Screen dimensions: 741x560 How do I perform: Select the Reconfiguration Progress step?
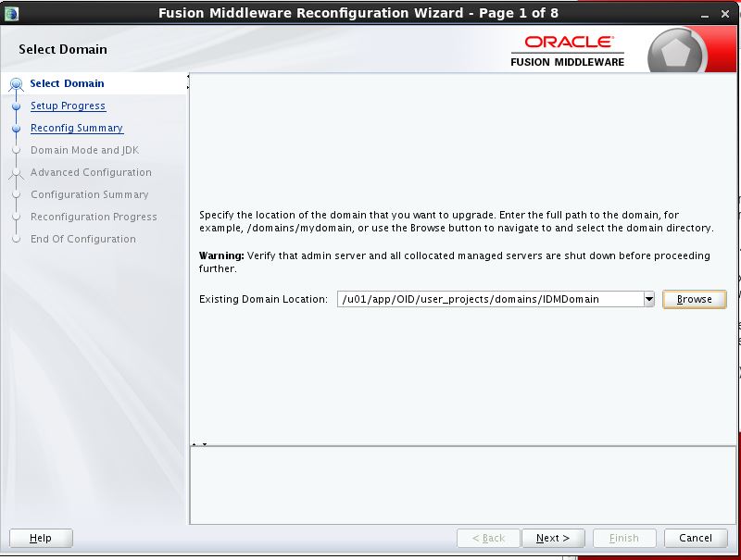pyautogui.click(x=94, y=217)
